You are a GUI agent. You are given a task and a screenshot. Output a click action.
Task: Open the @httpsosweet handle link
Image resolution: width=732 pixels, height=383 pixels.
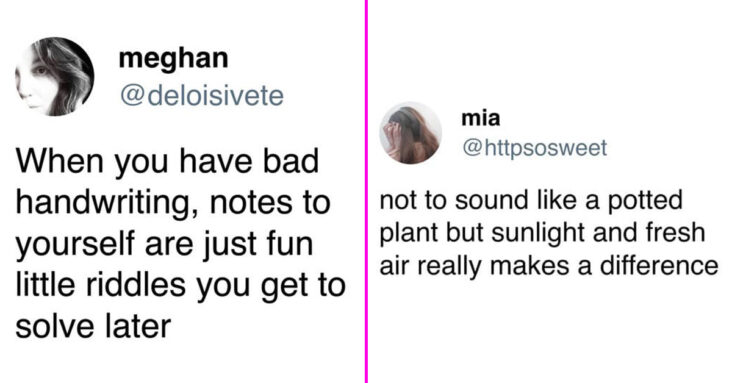[x=535, y=148]
